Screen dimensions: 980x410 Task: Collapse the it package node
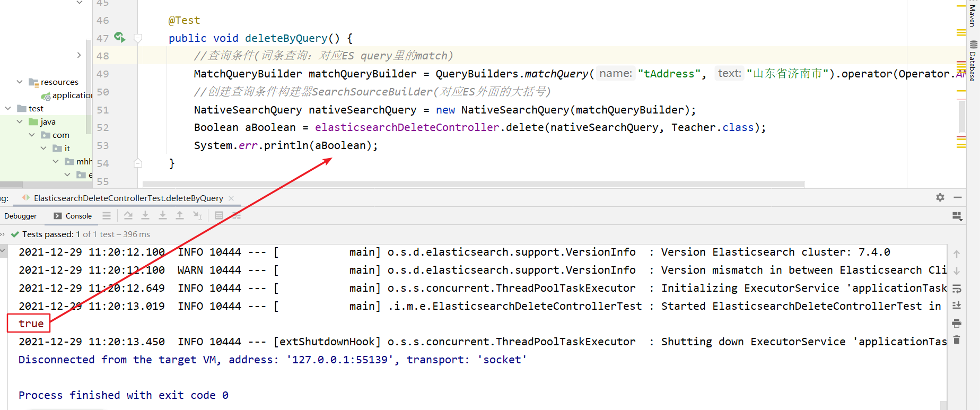pyautogui.click(x=43, y=148)
